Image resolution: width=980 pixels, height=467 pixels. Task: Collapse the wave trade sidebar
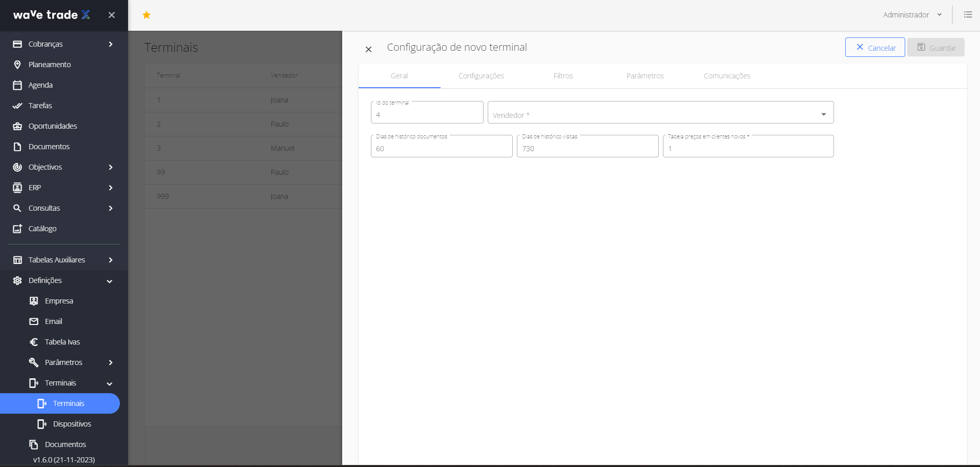(112, 15)
